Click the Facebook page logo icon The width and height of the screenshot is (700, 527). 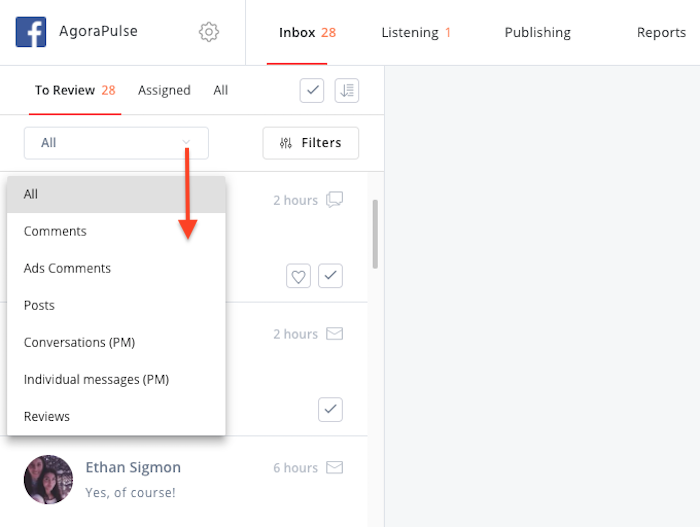click(31, 32)
